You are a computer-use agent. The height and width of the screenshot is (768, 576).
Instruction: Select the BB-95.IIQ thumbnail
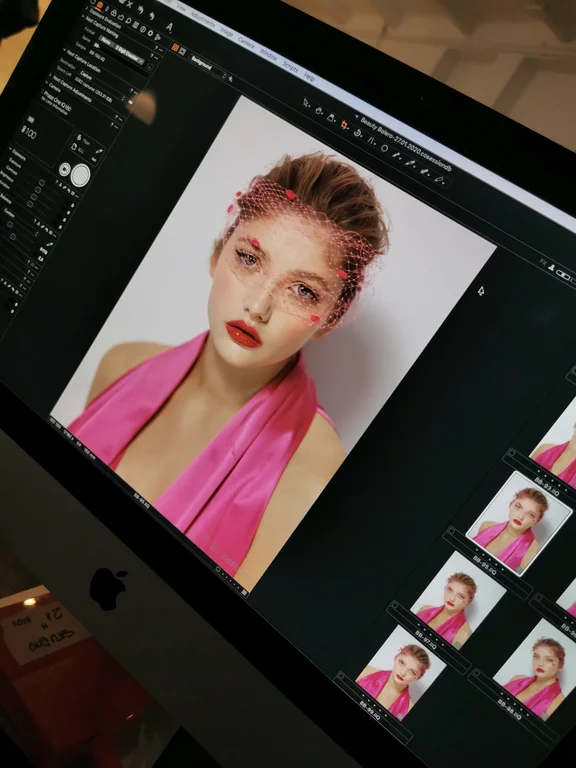coord(519,523)
